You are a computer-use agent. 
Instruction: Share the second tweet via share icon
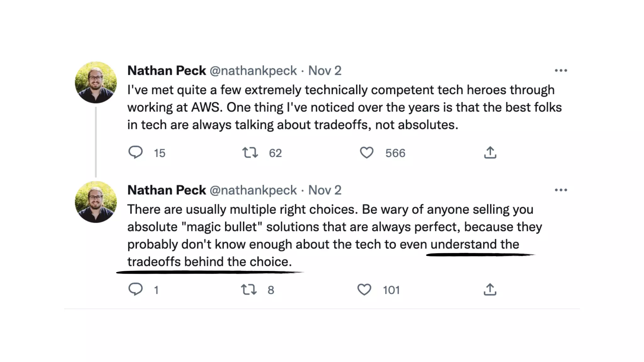[490, 289]
